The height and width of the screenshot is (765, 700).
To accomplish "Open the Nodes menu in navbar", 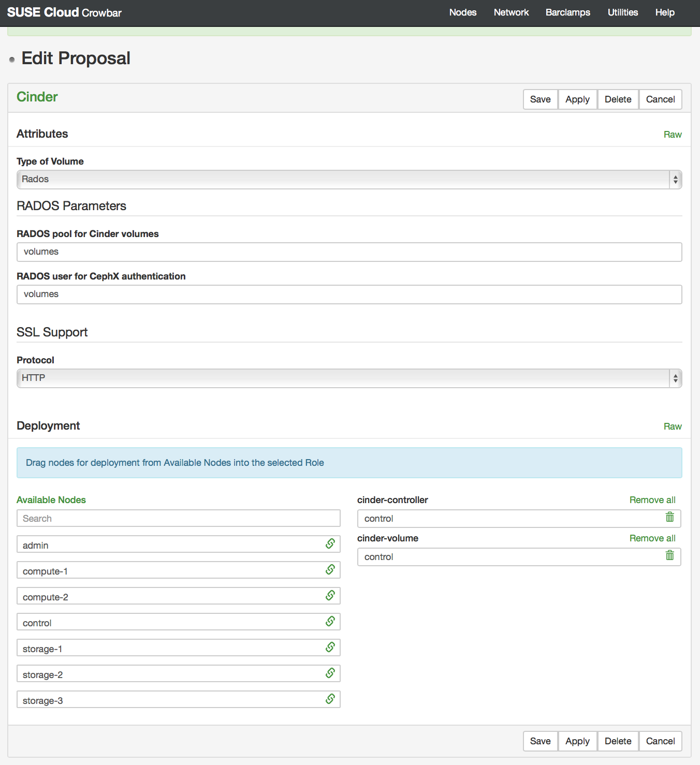I will tap(463, 12).
